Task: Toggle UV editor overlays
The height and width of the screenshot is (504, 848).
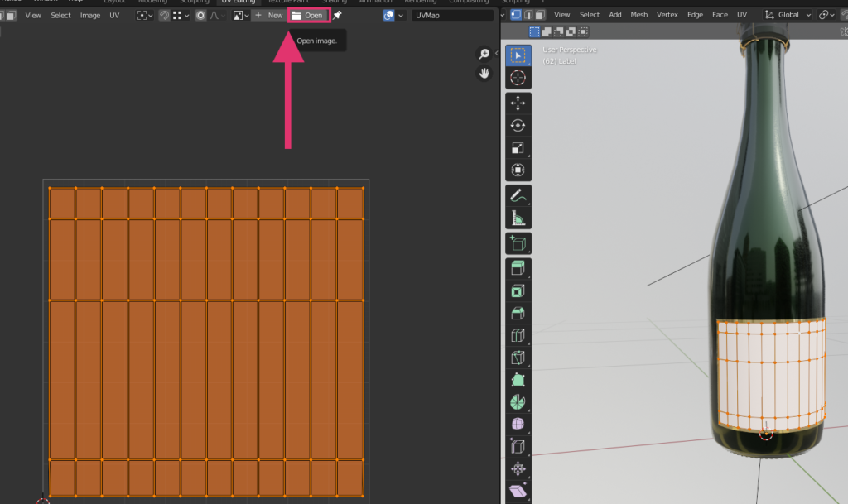Action: [x=388, y=15]
